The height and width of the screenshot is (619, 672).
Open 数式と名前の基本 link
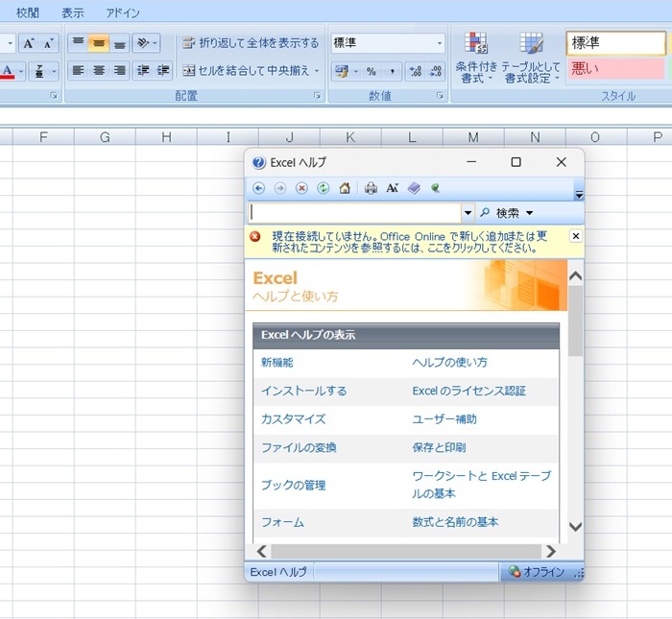(x=455, y=522)
